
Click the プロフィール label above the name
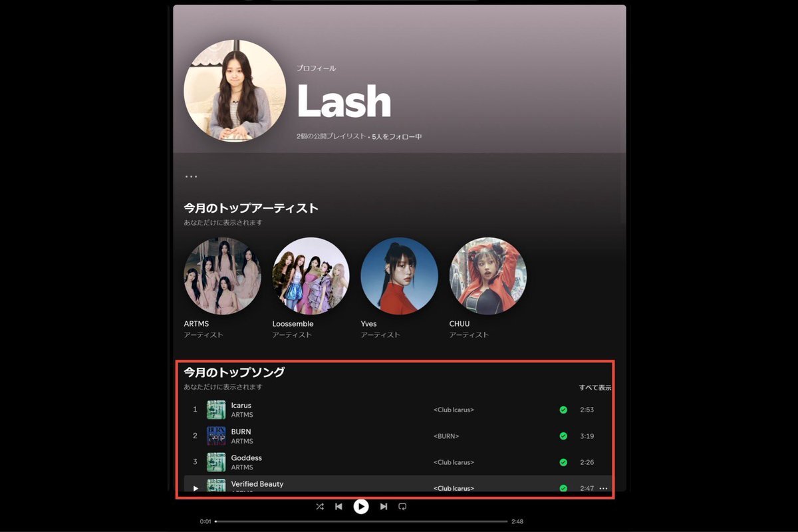click(x=317, y=68)
